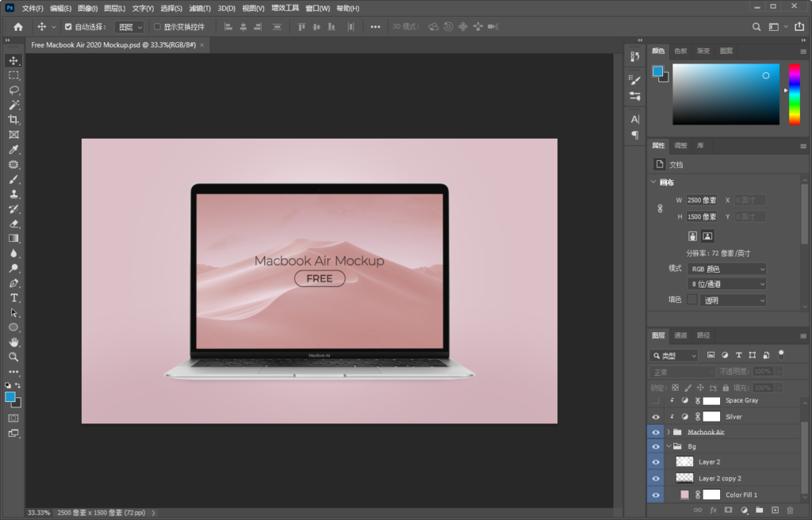Click the canvas height input field
This screenshot has width=812, height=520.
(702, 216)
